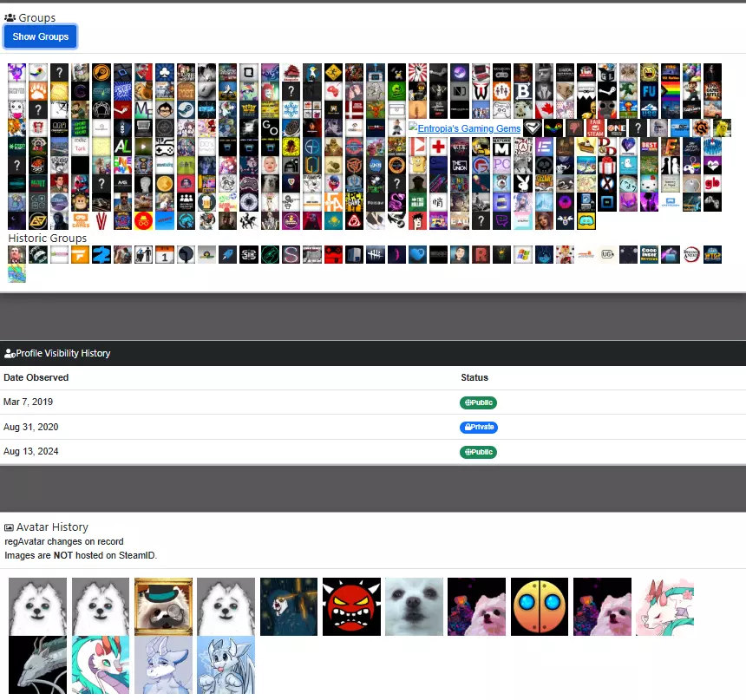Open the Canadian flag group icon

(x=544, y=109)
